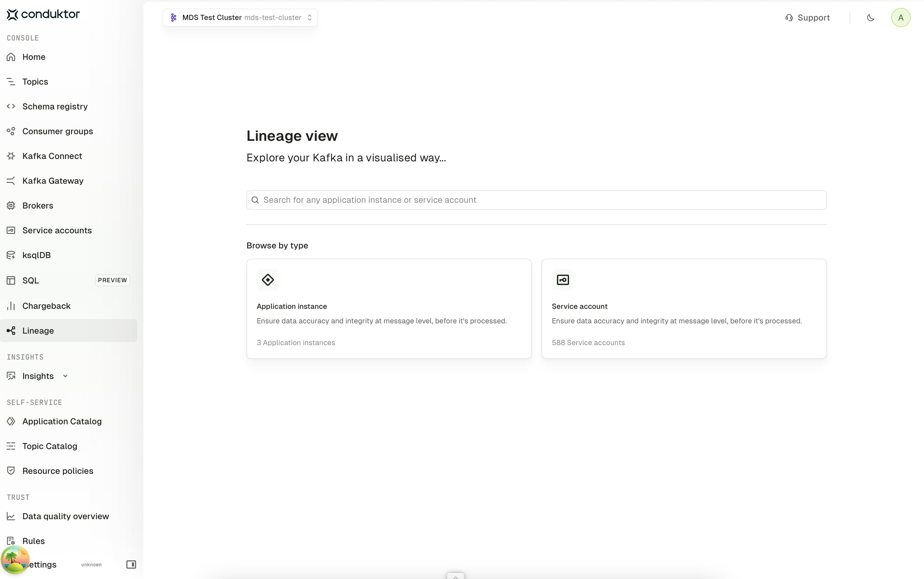Click the Kafka Connect icon
The width and height of the screenshot is (924, 579).
tap(11, 156)
